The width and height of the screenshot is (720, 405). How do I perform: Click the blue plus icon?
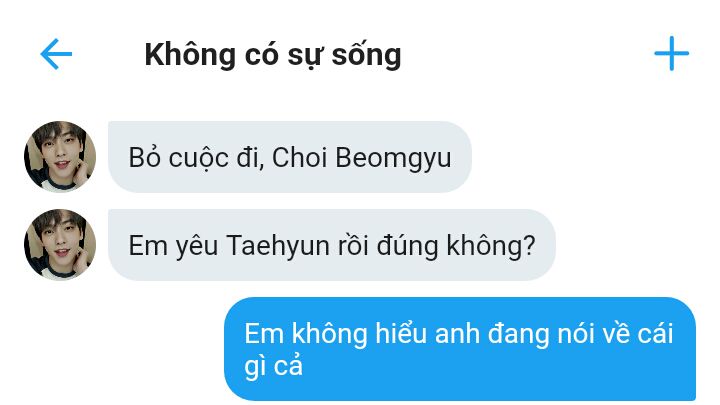(x=671, y=53)
